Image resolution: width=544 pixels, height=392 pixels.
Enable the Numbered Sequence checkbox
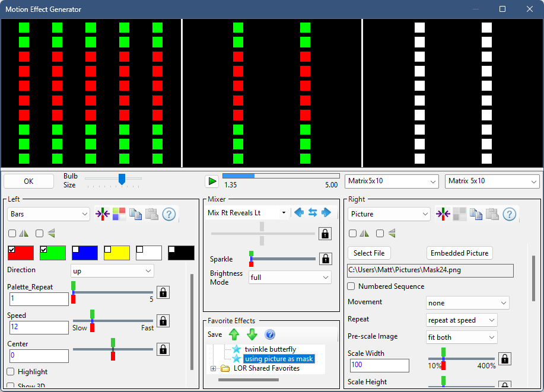[351, 286]
